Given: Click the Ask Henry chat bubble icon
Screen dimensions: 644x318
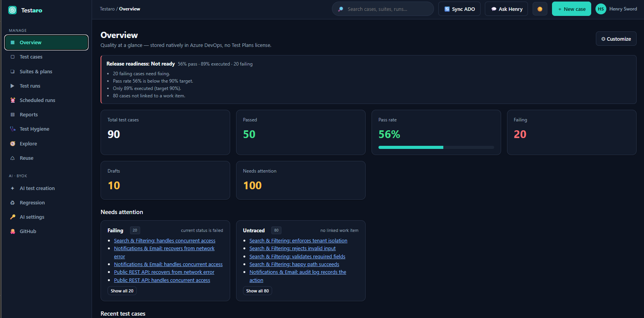Looking at the screenshot, I should coord(494,9).
